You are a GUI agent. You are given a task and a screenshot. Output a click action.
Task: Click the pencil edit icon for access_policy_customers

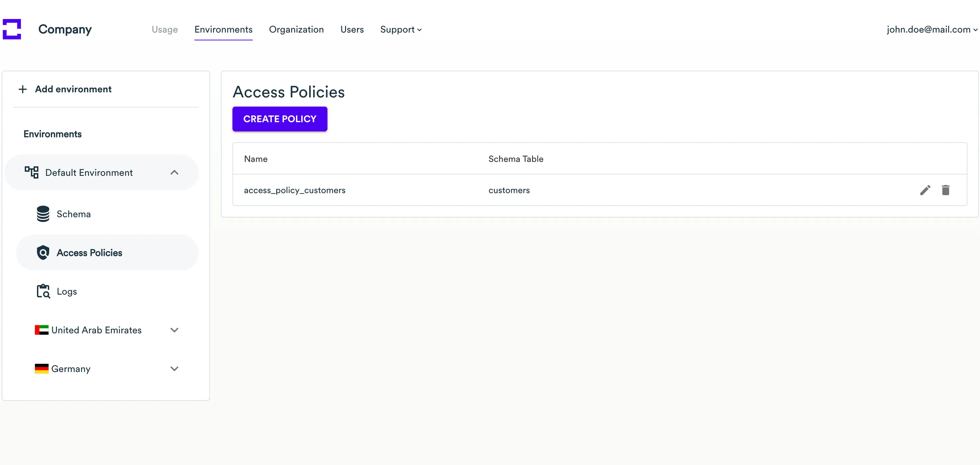tap(925, 190)
